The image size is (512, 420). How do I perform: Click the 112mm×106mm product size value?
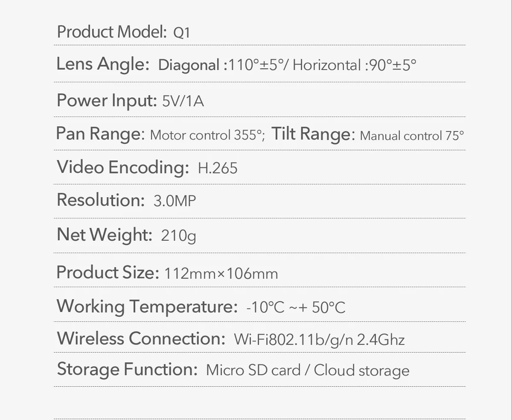(x=221, y=273)
